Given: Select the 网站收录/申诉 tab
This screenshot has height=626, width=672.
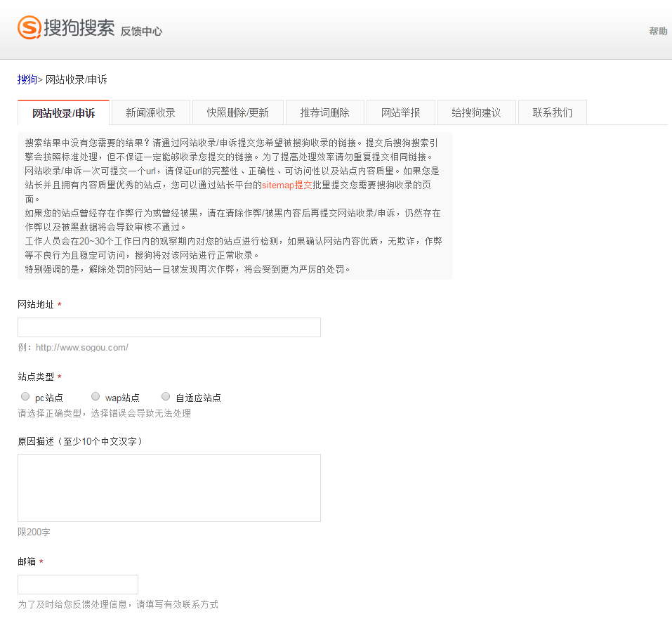Looking at the screenshot, I should (63, 113).
